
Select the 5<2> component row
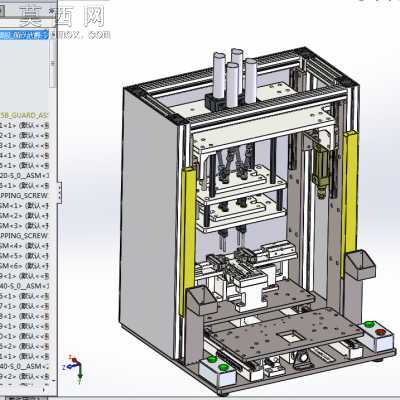point(24,346)
